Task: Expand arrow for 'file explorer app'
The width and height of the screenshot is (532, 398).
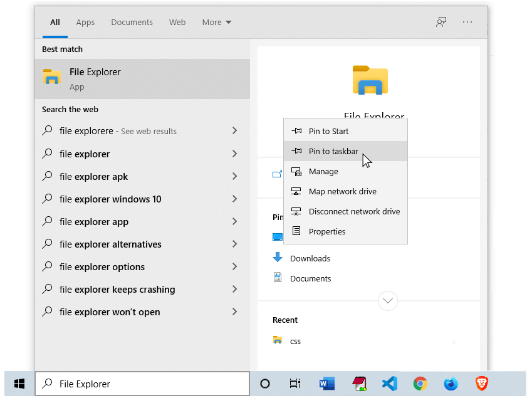Action: tap(234, 221)
